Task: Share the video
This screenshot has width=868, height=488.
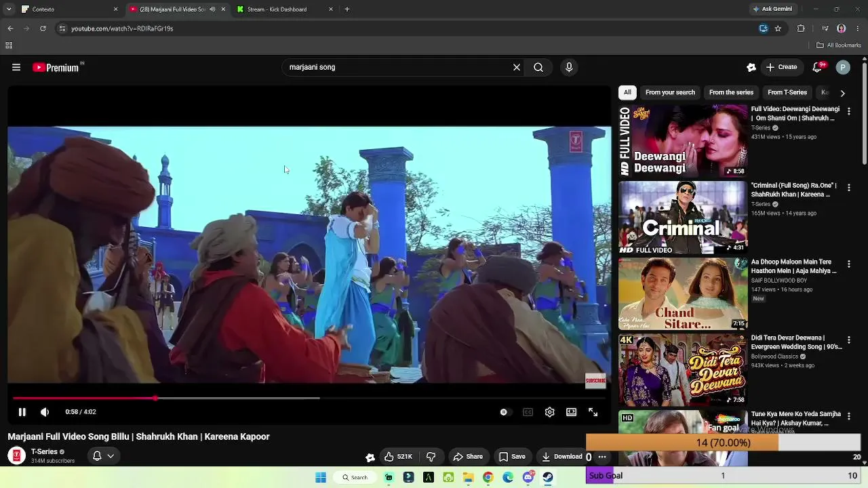Action: (468, 457)
